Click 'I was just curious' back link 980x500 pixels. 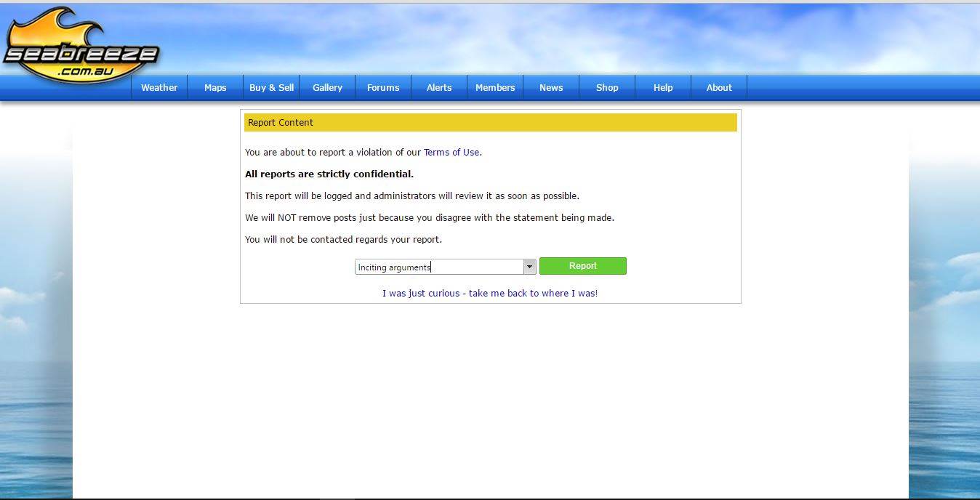[x=490, y=294]
